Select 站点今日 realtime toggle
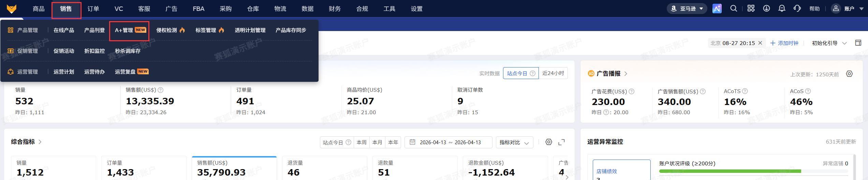Image resolution: width=868 pixels, height=180 pixels. (521, 73)
